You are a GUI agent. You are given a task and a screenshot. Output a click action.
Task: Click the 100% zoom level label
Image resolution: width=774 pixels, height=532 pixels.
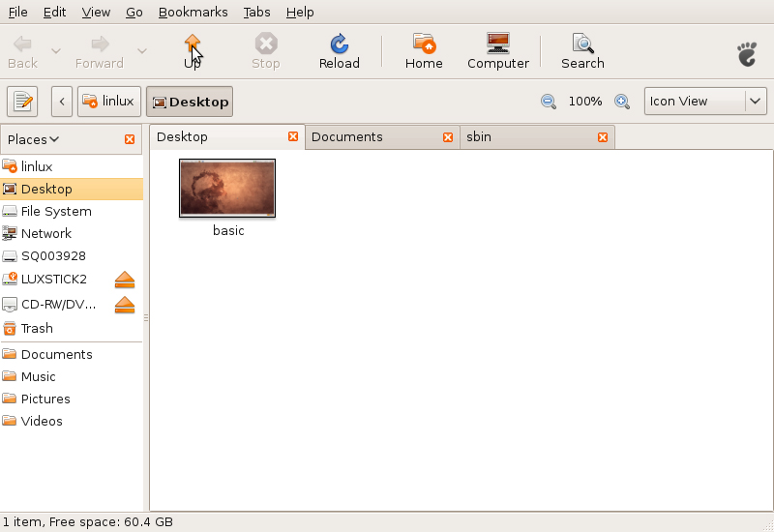[585, 102]
